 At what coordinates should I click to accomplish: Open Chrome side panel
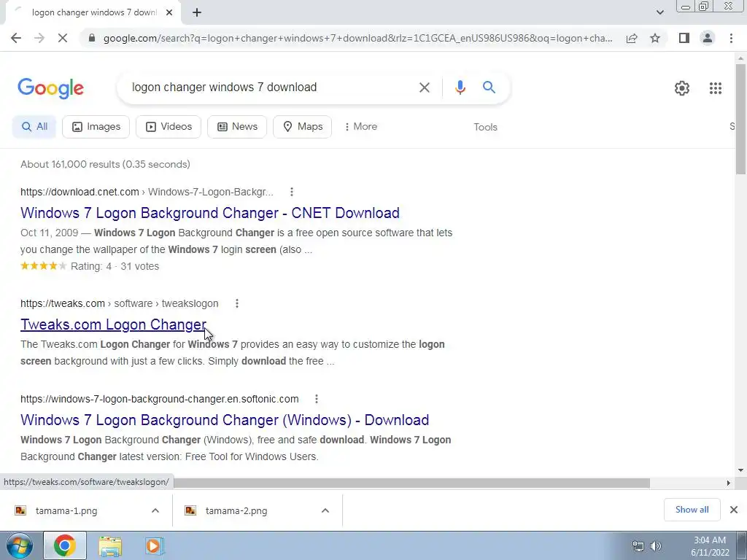coord(684,38)
